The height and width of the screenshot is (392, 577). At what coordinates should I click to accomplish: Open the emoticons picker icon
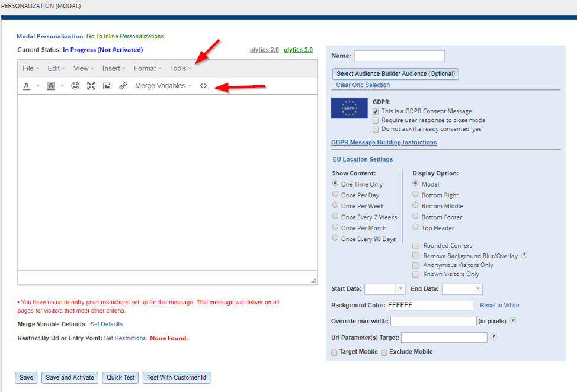click(x=75, y=86)
